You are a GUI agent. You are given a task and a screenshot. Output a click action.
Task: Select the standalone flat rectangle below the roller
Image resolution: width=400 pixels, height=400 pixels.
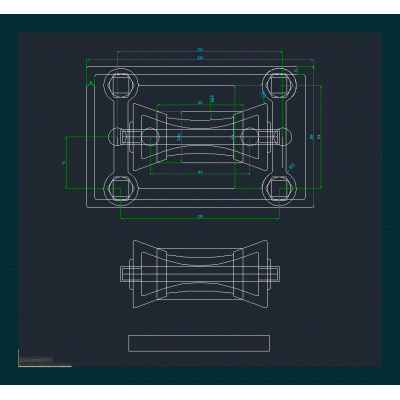[x=199, y=343]
